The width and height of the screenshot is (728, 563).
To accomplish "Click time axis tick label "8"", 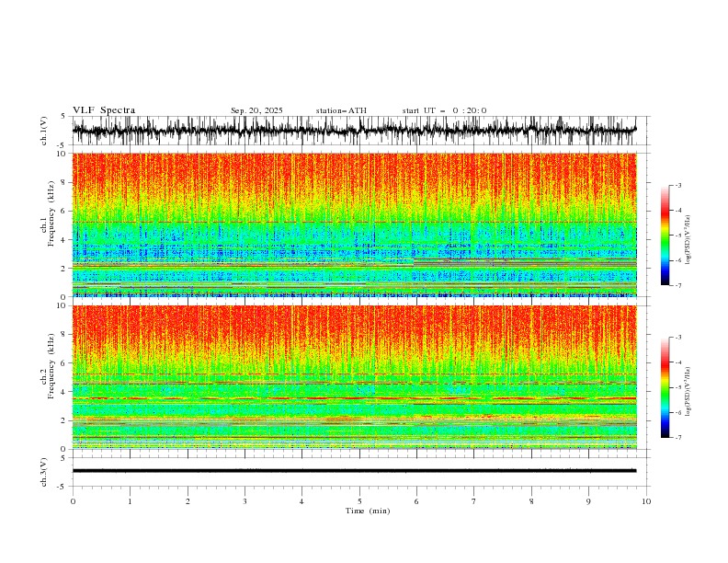I will [x=531, y=501].
